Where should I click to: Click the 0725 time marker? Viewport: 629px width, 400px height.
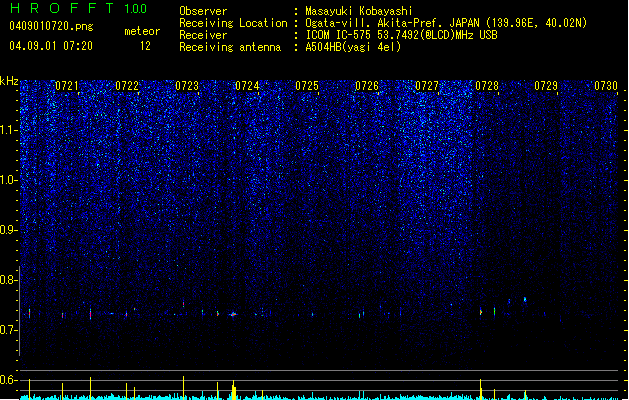307,86
